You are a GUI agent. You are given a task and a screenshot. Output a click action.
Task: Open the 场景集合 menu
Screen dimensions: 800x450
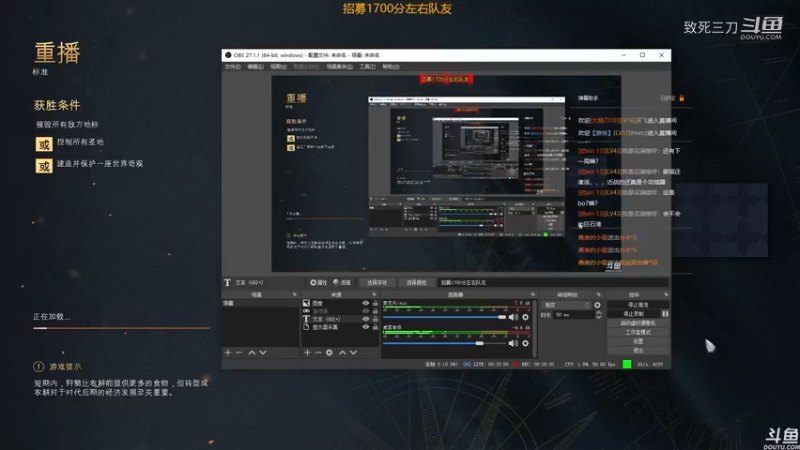(x=339, y=67)
